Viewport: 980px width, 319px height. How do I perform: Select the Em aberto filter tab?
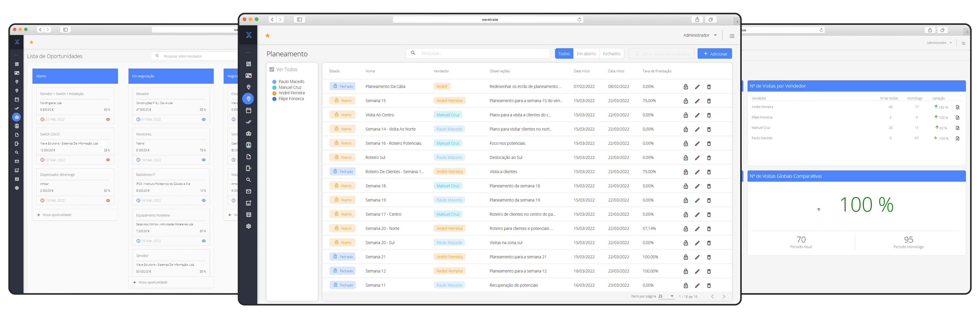[x=586, y=54]
